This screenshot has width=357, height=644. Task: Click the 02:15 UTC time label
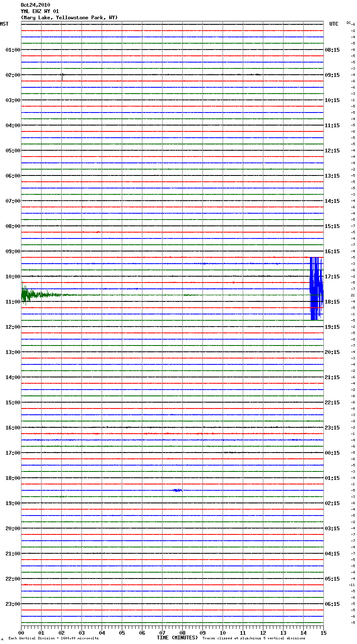[x=332, y=503]
